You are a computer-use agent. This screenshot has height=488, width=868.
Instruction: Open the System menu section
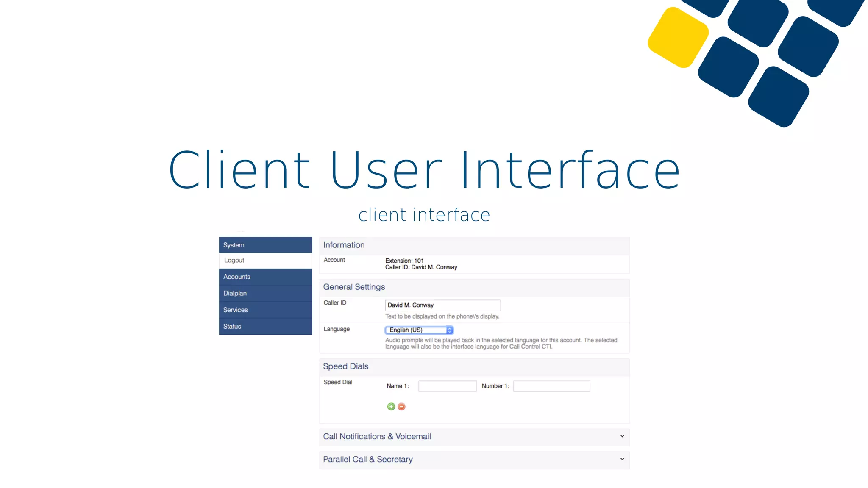(265, 245)
